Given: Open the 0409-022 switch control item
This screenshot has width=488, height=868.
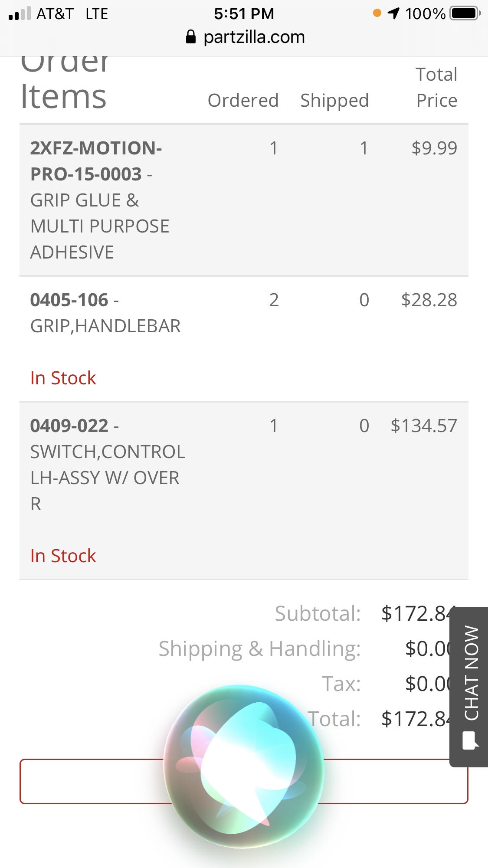Looking at the screenshot, I should (x=69, y=426).
